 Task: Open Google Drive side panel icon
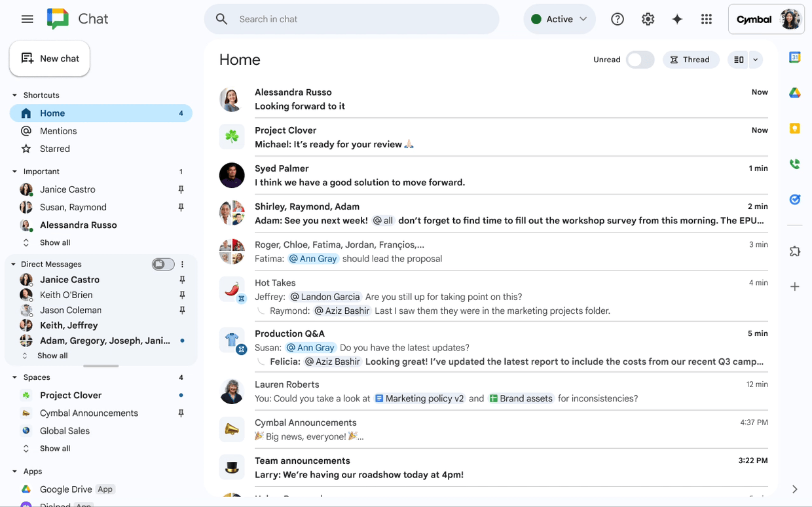tap(794, 93)
